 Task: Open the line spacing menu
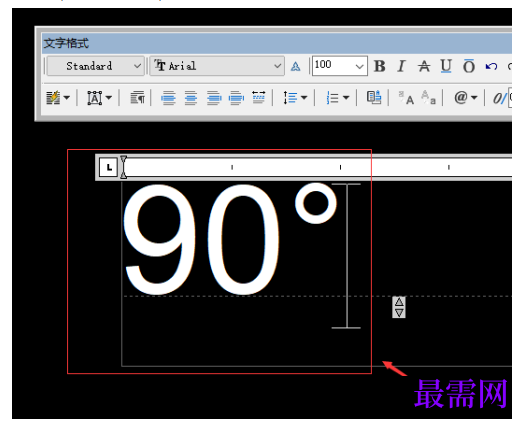pyautogui.click(x=295, y=98)
